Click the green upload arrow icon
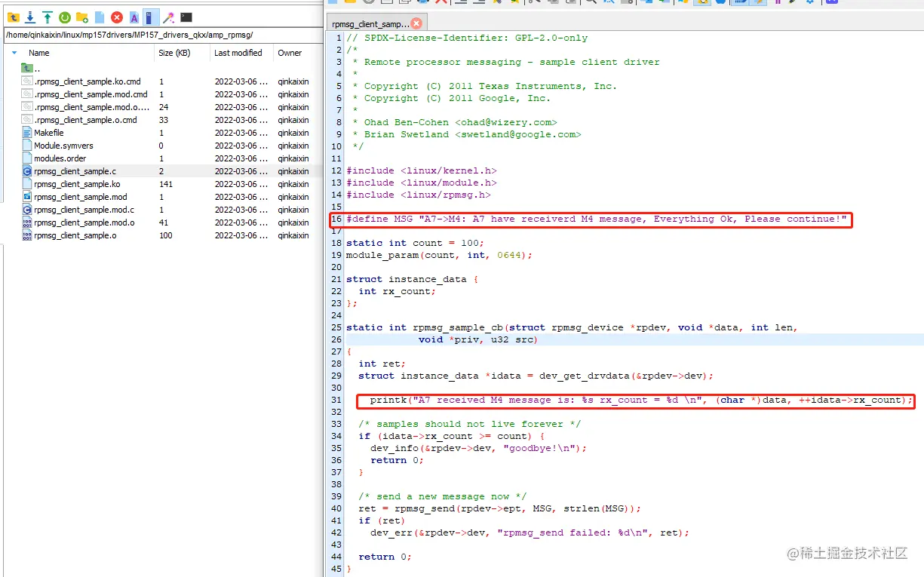Viewport: 924px width, 577px height. click(x=48, y=17)
